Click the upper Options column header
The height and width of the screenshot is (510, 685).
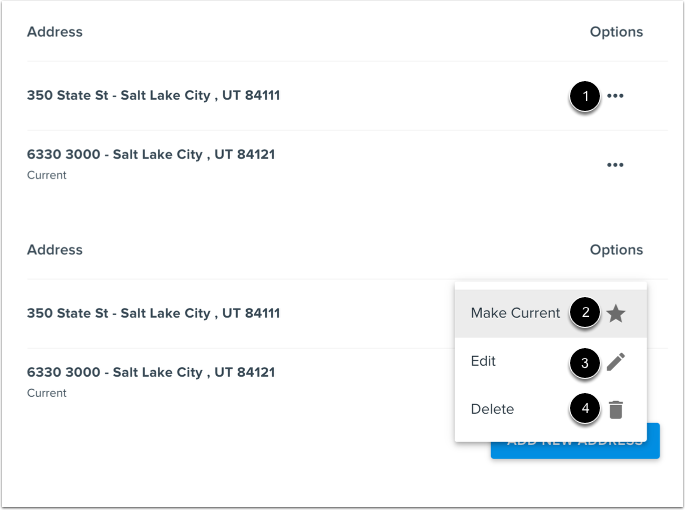click(616, 32)
